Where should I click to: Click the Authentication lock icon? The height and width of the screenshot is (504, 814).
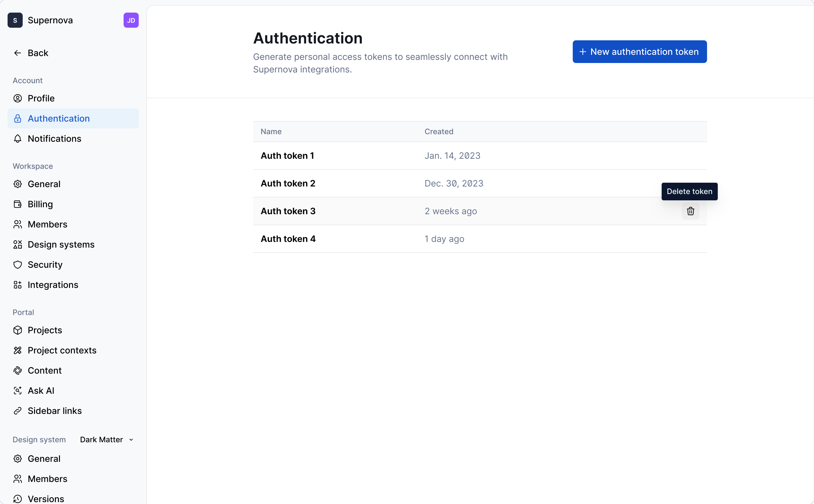18,118
